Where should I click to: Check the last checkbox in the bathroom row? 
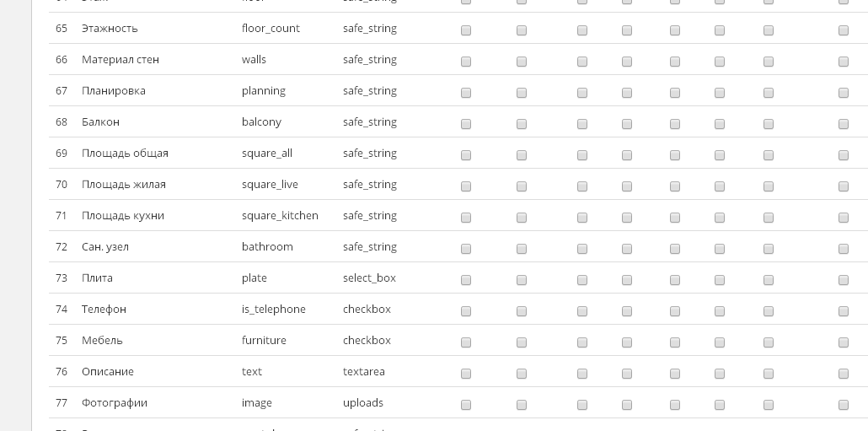click(843, 249)
